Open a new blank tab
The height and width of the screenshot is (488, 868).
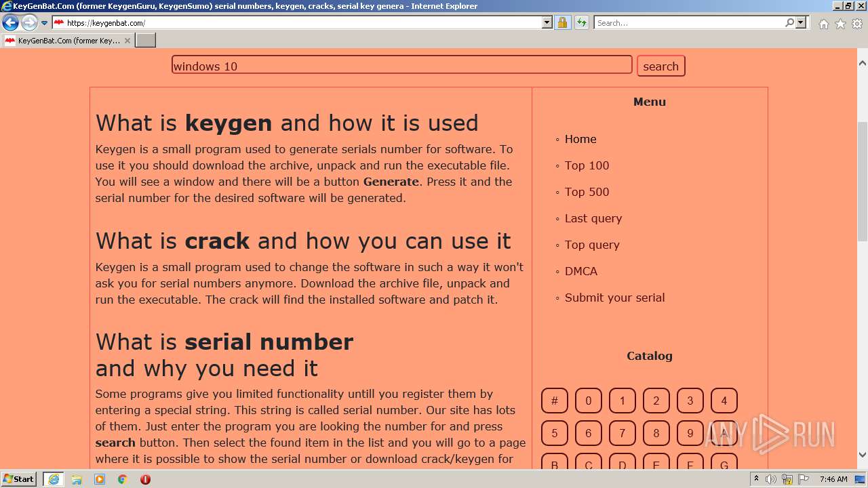pos(146,41)
